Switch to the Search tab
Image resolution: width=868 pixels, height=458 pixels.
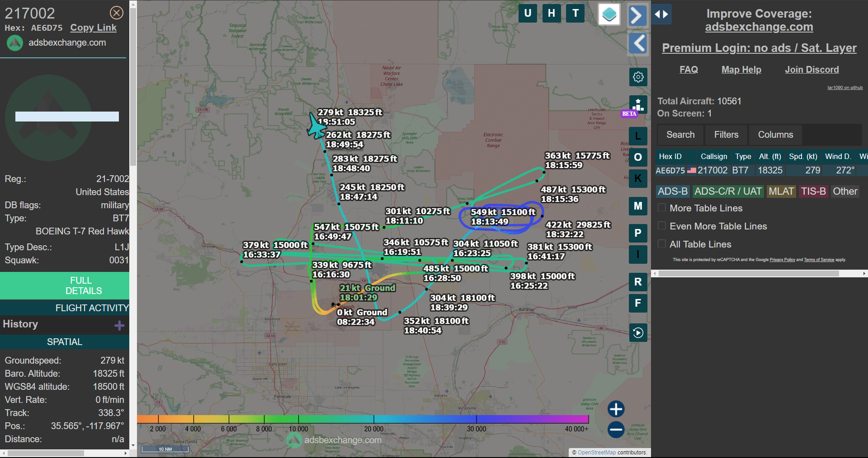(x=680, y=135)
